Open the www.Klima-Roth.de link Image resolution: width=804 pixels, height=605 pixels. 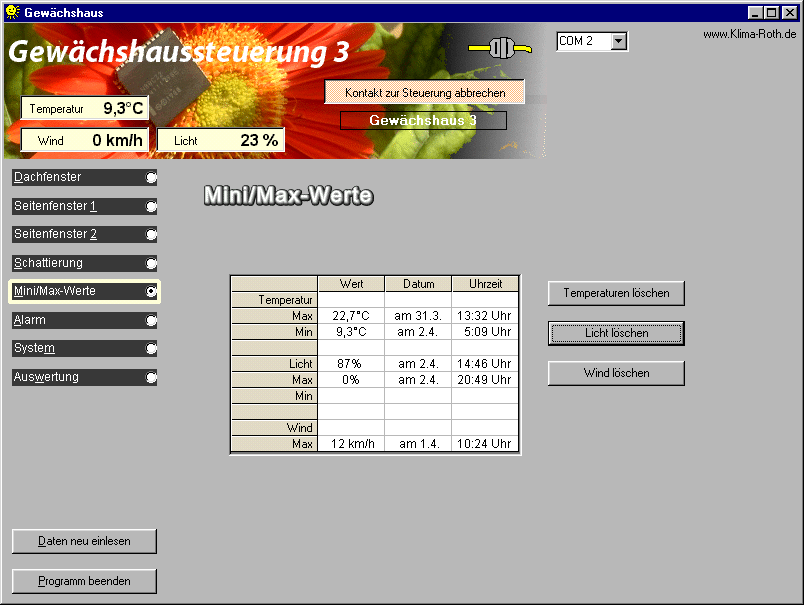(749, 34)
